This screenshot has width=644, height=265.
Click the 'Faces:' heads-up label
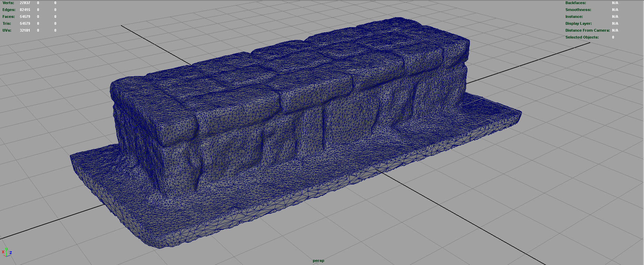click(9, 17)
